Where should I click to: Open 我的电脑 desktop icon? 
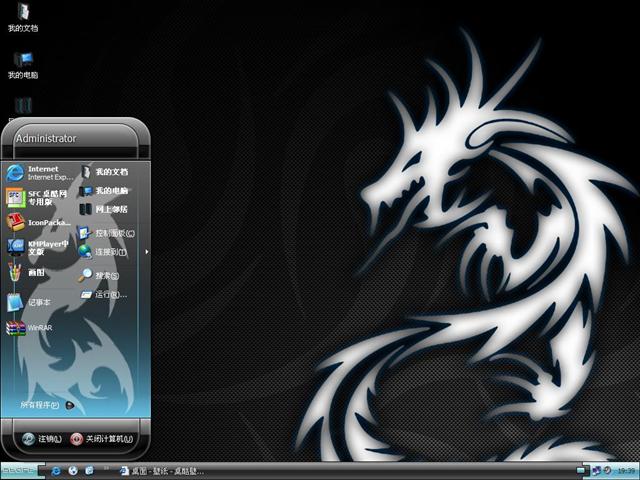tap(23, 65)
